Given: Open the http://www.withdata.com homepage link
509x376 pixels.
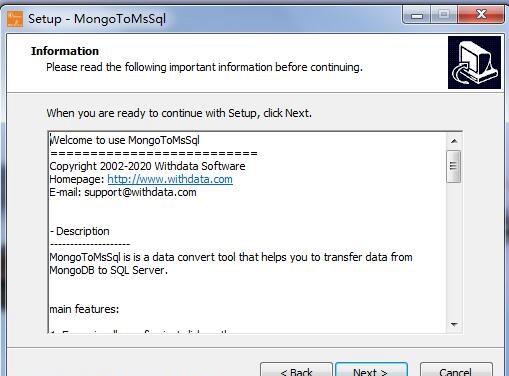Looking at the screenshot, I should tap(170, 179).
